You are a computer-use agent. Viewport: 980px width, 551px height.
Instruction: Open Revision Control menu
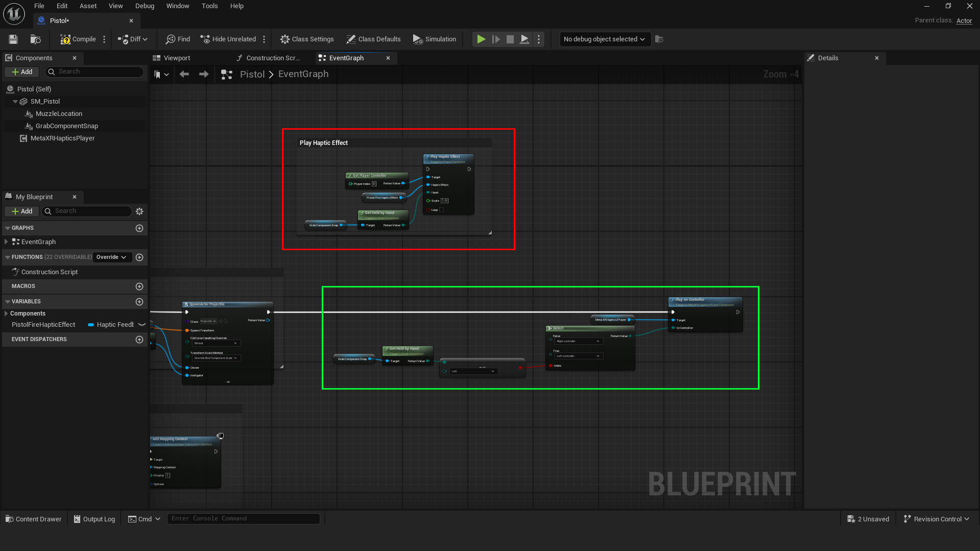coord(937,519)
